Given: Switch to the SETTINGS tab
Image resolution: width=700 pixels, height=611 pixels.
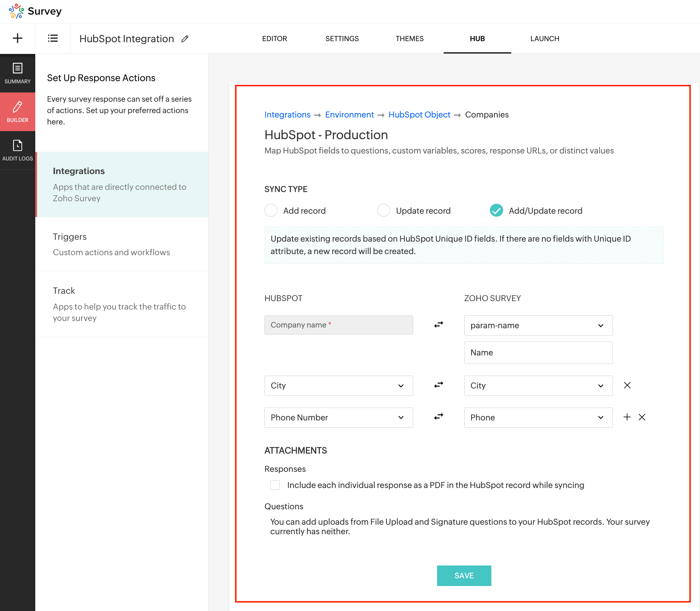Looking at the screenshot, I should [342, 39].
